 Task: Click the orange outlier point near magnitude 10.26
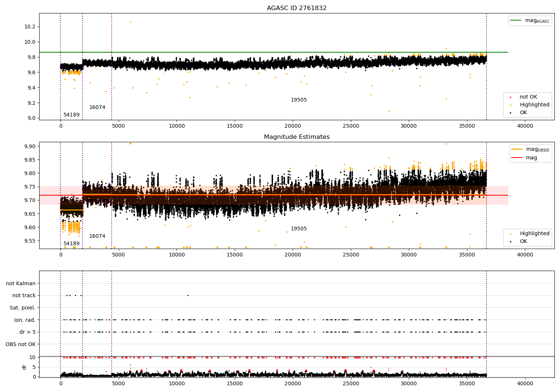click(130, 22)
